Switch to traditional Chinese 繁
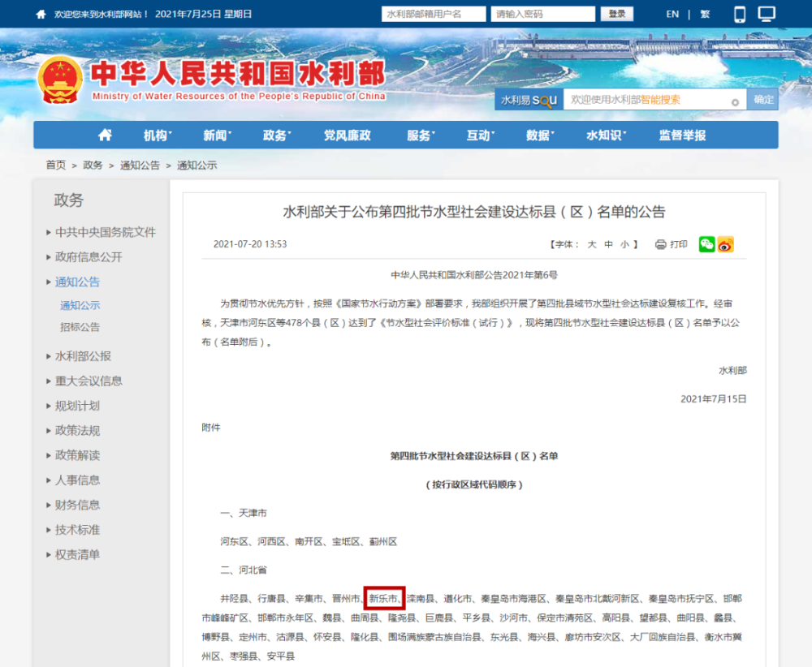 [x=705, y=14]
